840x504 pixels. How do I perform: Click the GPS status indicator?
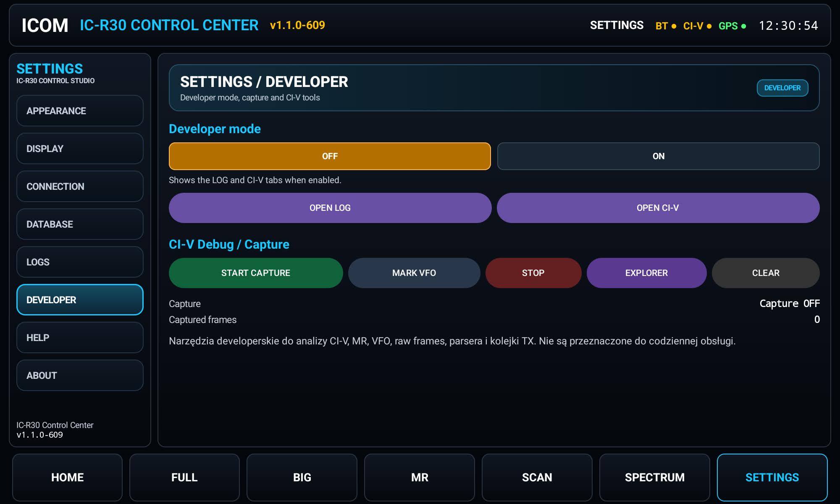732,26
